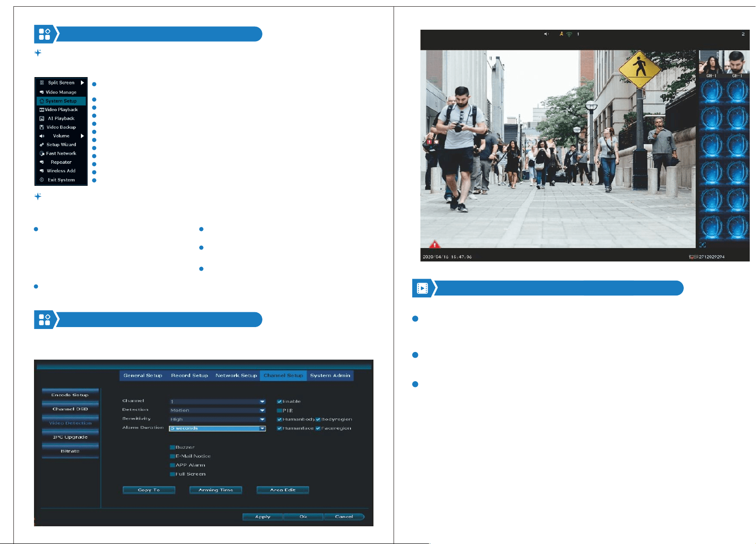Enable the E-Mail Notice checkbox
Image resolution: width=756 pixels, height=544 pixels.
click(172, 456)
